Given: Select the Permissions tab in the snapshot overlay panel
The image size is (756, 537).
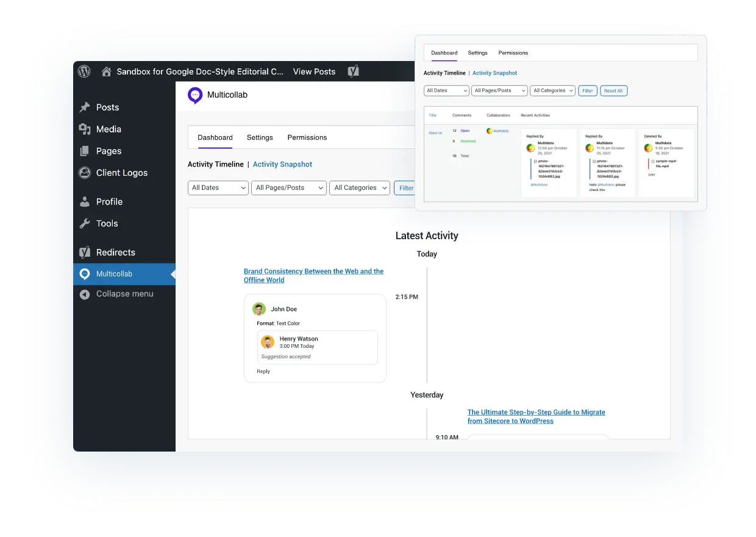Looking at the screenshot, I should point(513,52).
